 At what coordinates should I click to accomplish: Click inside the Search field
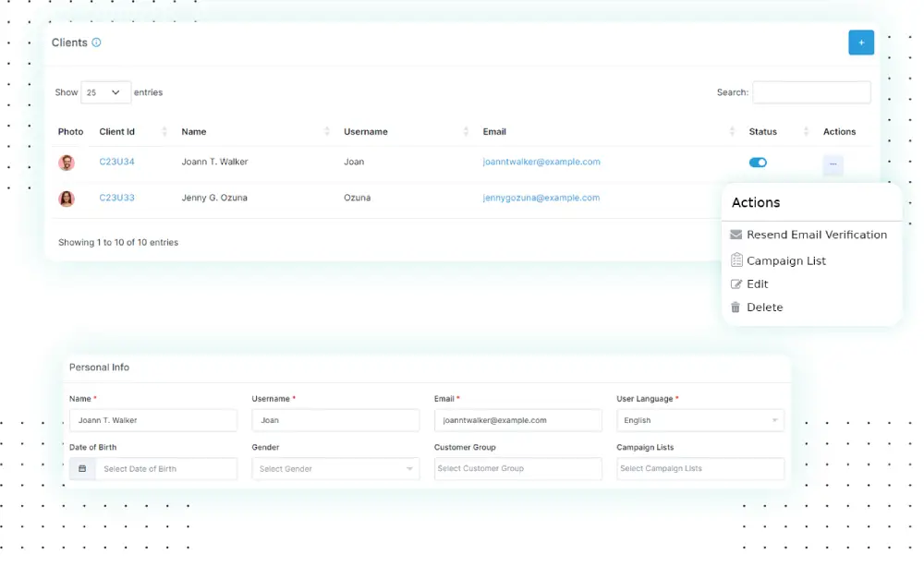click(811, 91)
